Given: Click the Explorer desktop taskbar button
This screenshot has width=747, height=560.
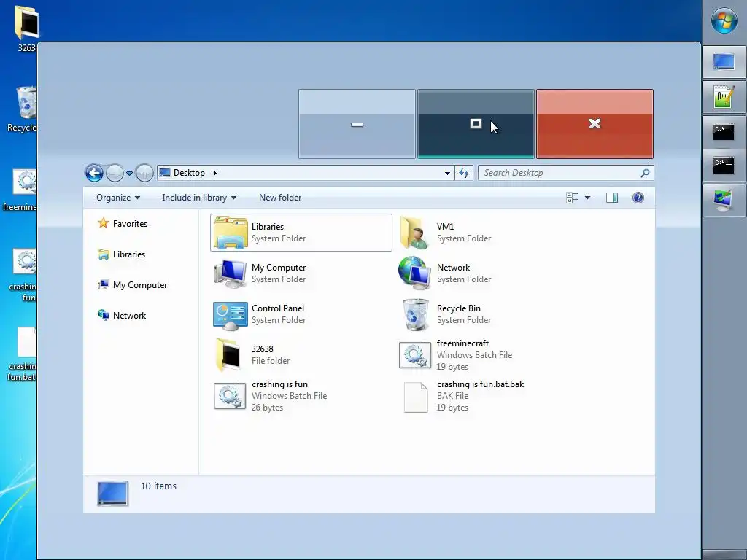Looking at the screenshot, I should coord(724,62).
